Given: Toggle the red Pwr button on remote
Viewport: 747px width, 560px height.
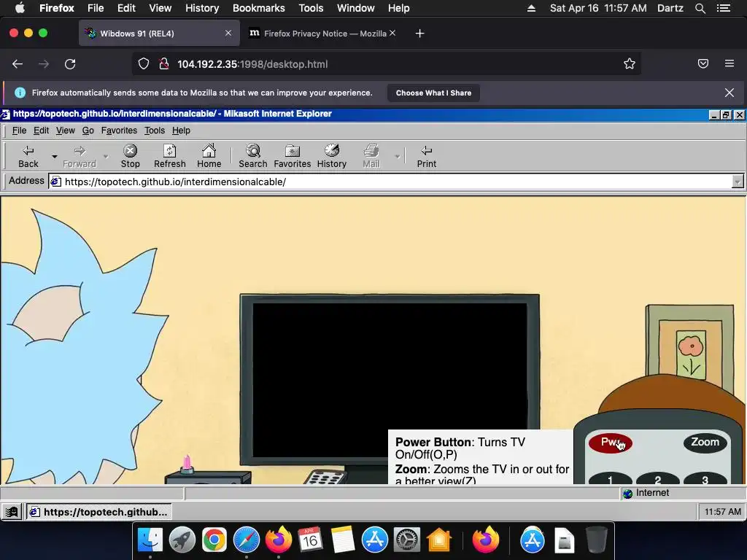Looking at the screenshot, I should 611,443.
